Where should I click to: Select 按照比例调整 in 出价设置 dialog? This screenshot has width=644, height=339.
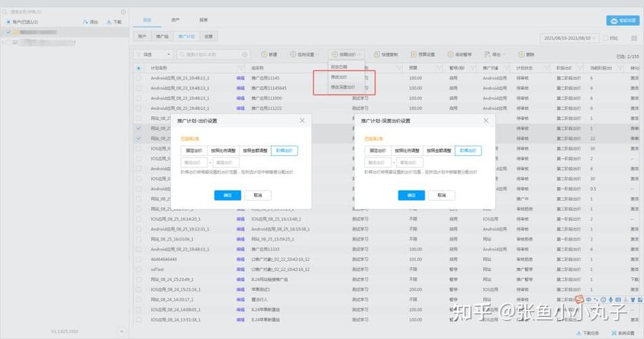pos(223,151)
